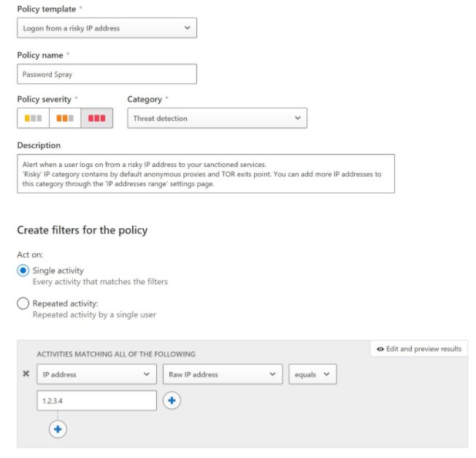Viewport: 476px width, 458px height.
Task: Set policy severity to medium (orange)
Action: click(x=65, y=118)
